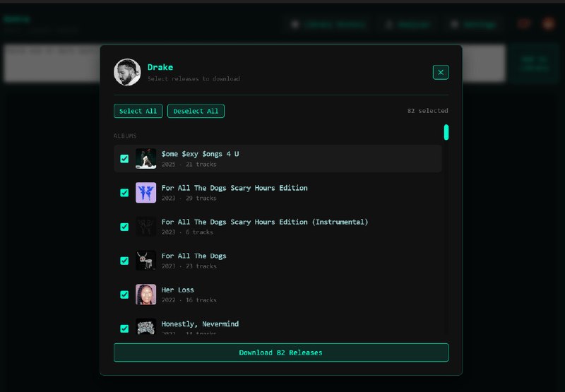The height and width of the screenshot is (392, 565).
Task: Click the Her Loss album cover
Action: 145,295
